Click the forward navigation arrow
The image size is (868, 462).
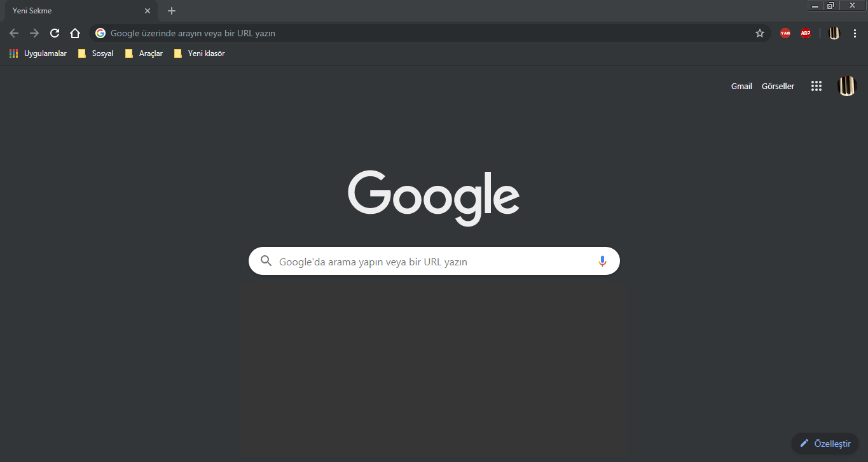[34, 33]
